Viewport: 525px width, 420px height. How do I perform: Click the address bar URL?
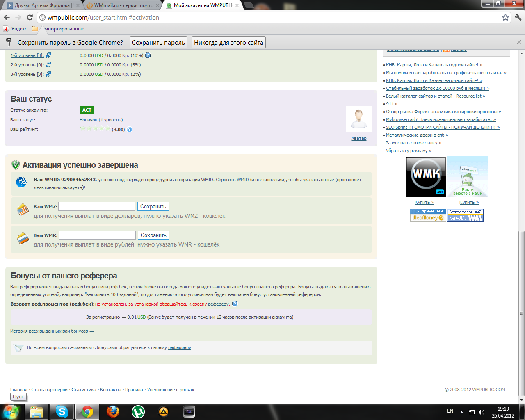click(x=103, y=18)
